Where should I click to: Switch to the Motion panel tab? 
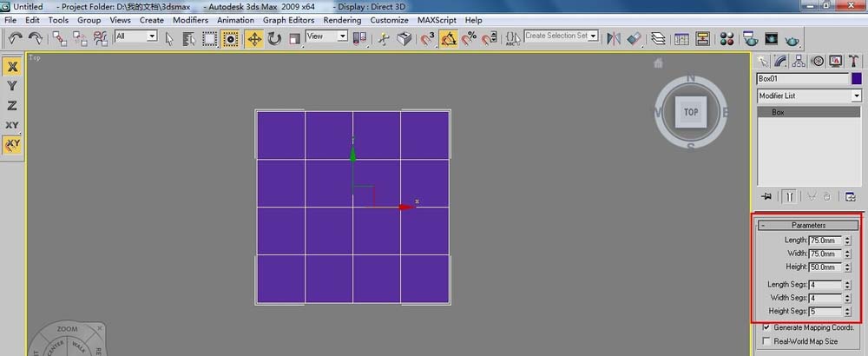(x=817, y=61)
